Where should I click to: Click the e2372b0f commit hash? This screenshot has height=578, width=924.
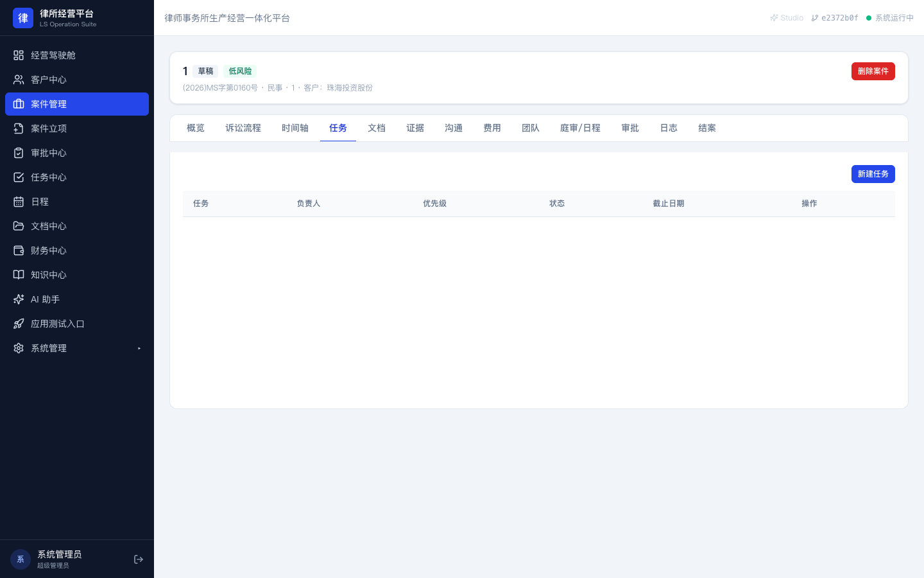tap(835, 18)
